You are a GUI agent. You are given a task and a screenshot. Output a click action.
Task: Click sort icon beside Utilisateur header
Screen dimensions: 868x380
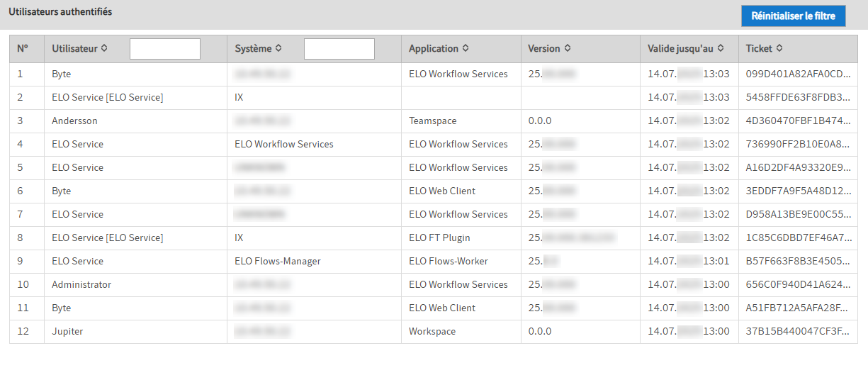pos(105,49)
